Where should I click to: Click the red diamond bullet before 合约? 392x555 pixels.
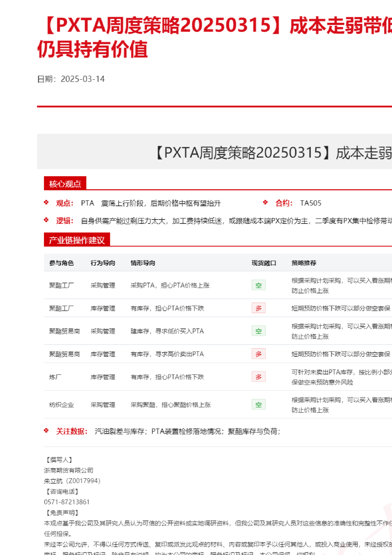click(x=265, y=203)
